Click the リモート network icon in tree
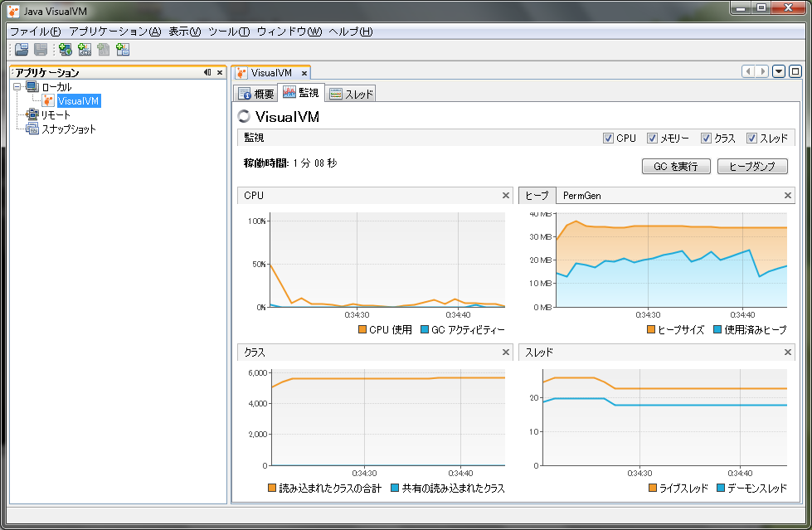812x530 pixels. click(32, 114)
